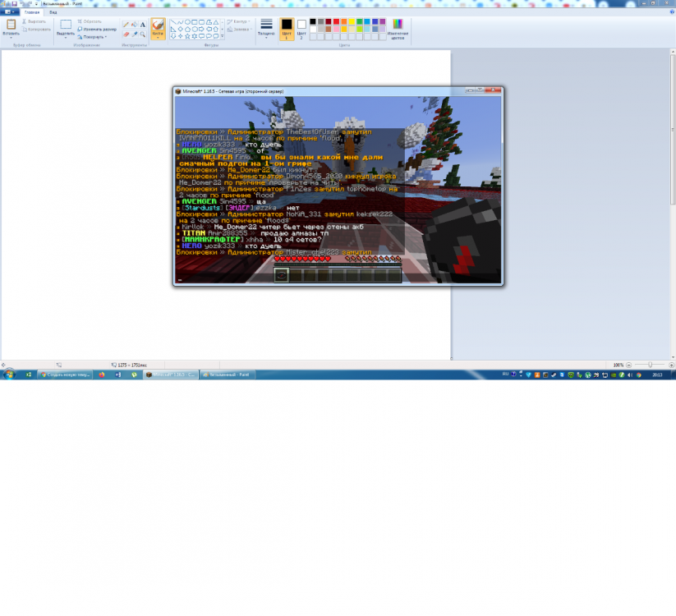Screen dimensions: 676x616
Task: Click the Copy (Копировать) command
Action: pos(37,30)
